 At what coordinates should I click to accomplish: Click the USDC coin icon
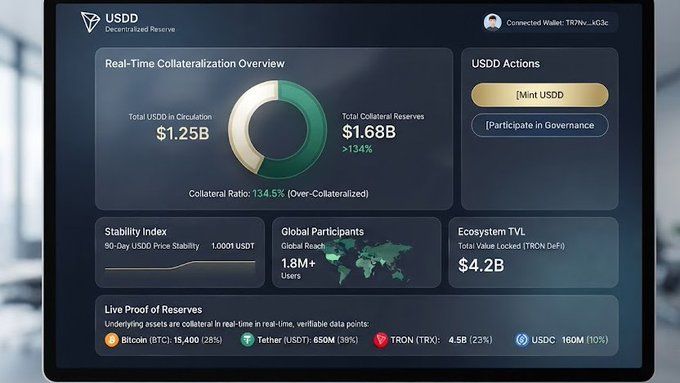point(522,340)
